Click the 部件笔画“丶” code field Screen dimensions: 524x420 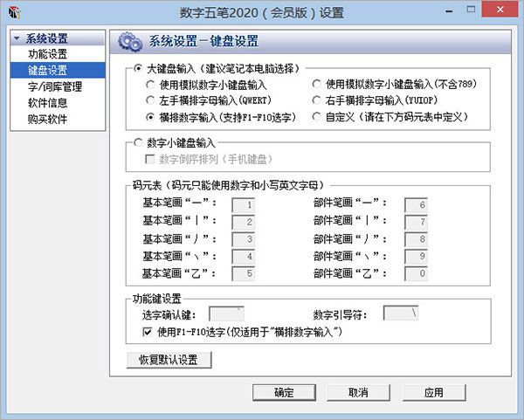(416, 256)
